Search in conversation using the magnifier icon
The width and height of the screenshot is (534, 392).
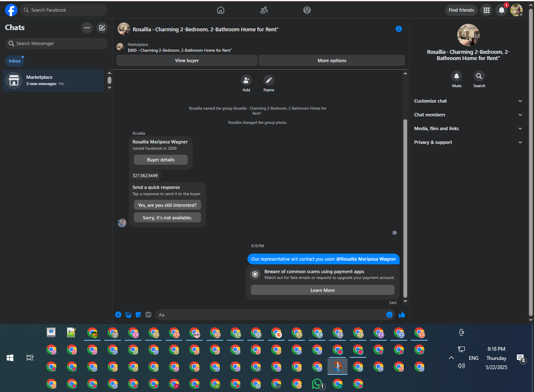479,76
